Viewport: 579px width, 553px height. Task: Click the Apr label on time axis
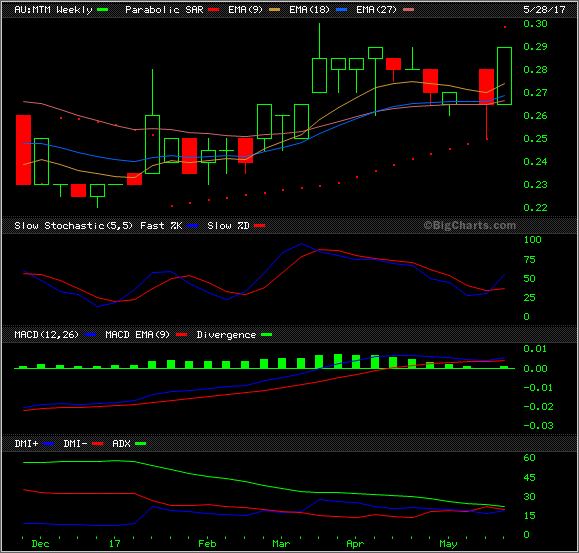(x=355, y=544)
